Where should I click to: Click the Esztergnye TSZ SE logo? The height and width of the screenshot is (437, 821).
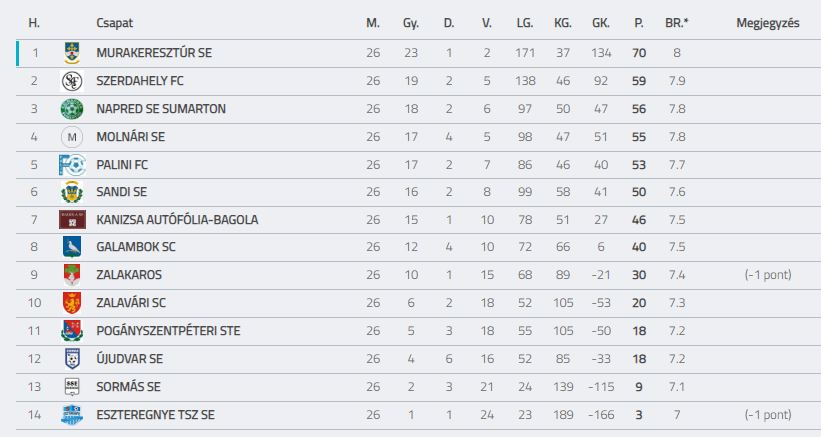(x=72, y=415)
